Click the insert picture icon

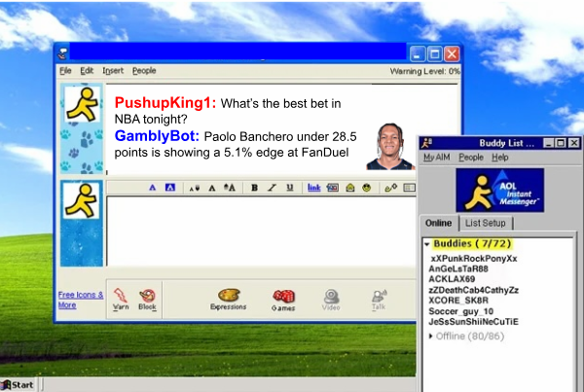pyautogui.click(x=333, y=188)
